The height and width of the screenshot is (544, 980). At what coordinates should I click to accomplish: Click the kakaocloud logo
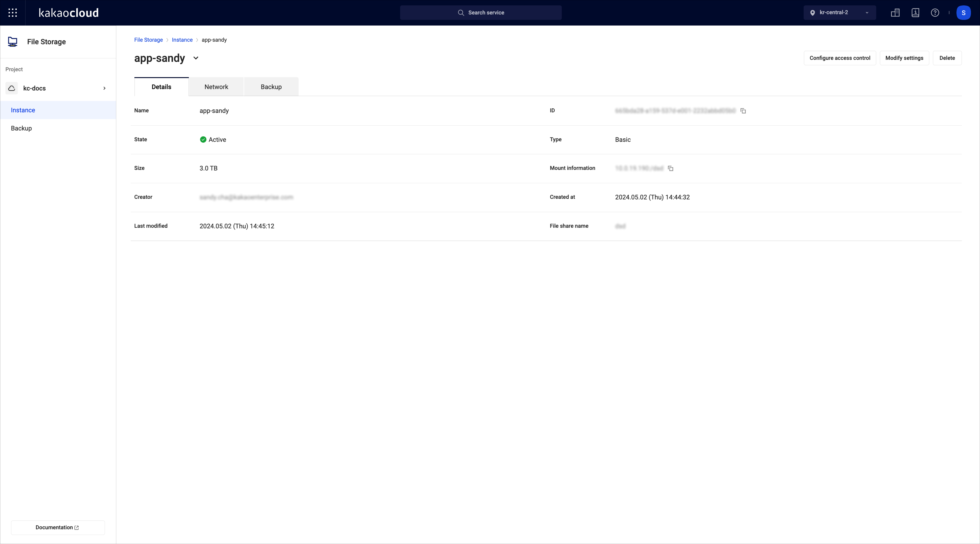tap(69, 13)
